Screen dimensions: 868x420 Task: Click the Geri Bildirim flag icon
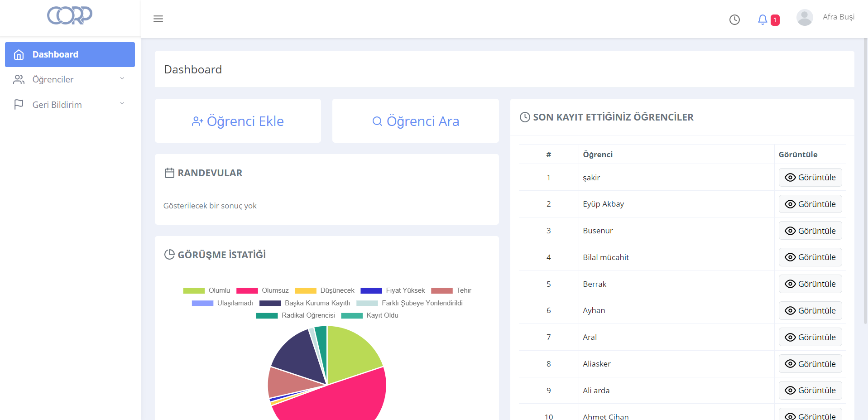(x=19, y=105)
